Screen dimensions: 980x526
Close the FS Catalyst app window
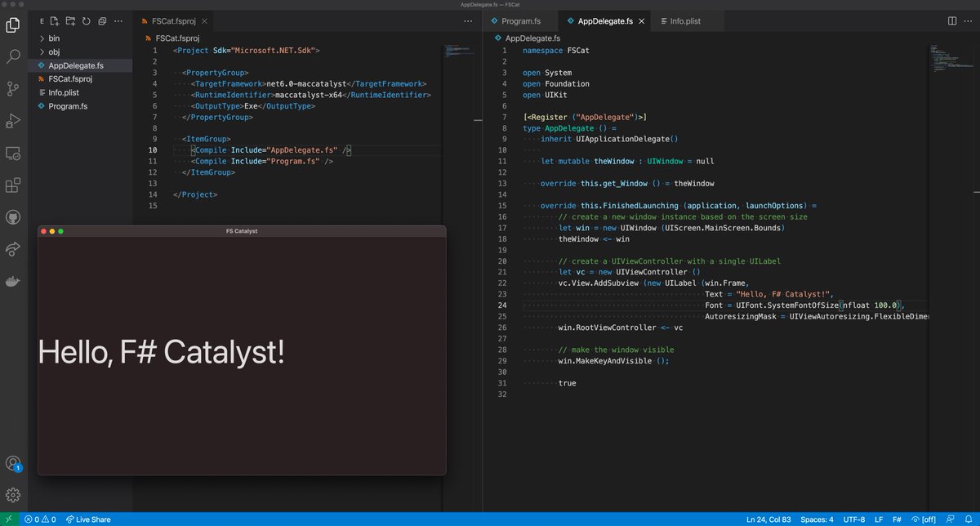pyautogui.click(x=43, y=232)
